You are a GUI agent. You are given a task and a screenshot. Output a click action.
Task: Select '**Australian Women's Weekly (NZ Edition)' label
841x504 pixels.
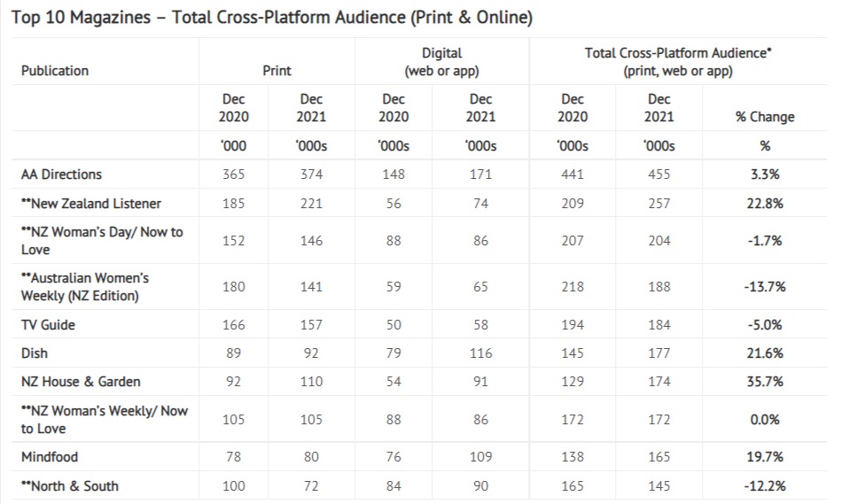(x=85, y=287)
